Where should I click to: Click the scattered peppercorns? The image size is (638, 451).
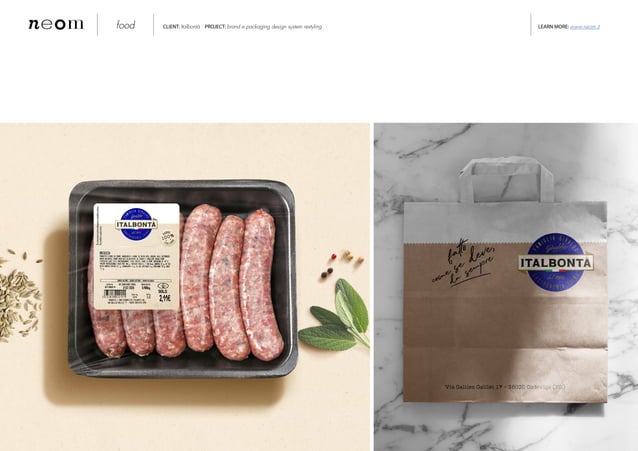pyautogui.click(x=341, y=264)
